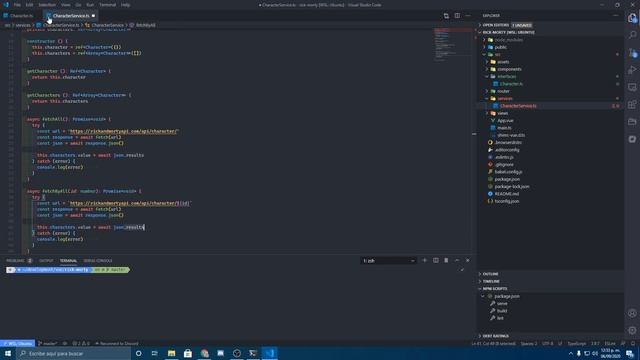Maximize the terminal panel size
Screen dimensions: 640x360
click(457, 260)
